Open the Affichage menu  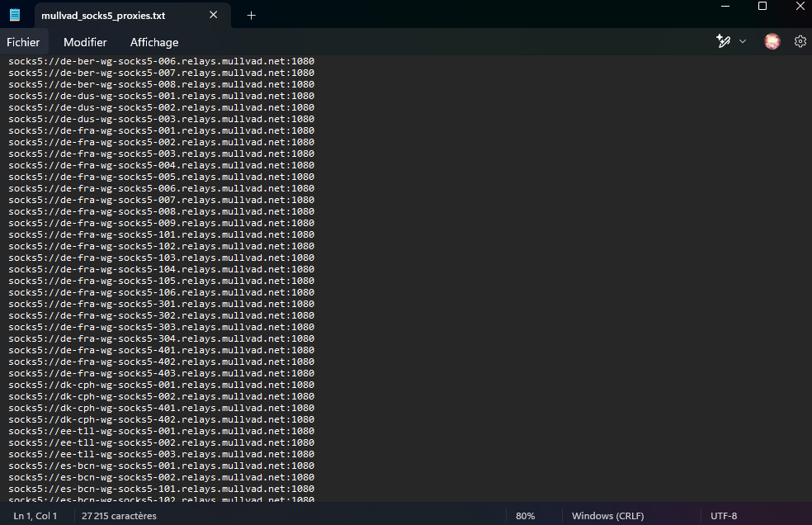coord(154,42)
